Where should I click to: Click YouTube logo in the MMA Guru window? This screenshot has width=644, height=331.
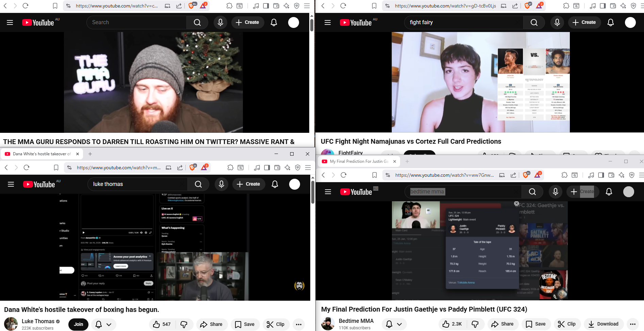tap(38, 22)
